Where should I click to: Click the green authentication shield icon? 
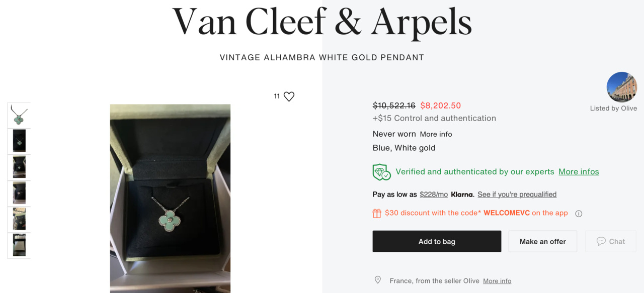pos(381,172)
